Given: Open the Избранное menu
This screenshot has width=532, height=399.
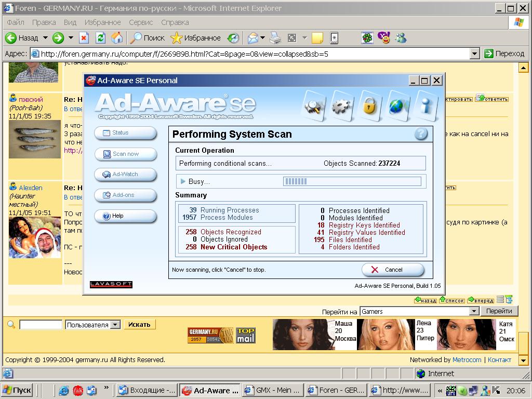Looking at the screenshot, I should [102, 22].
